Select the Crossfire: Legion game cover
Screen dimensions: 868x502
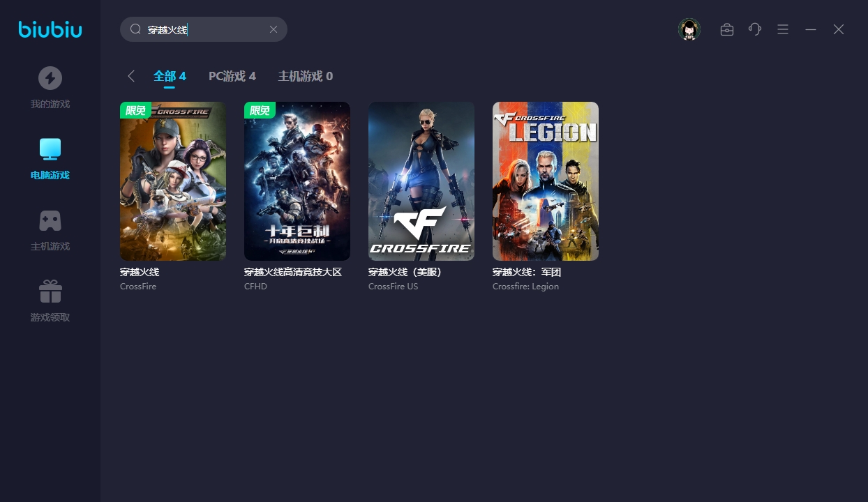tap(546, 181)
